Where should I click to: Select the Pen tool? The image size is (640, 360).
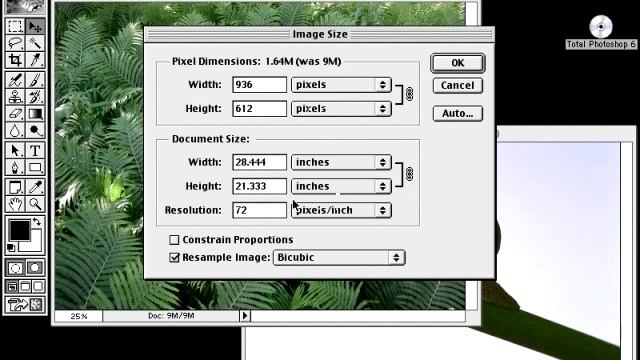pos(15,167)
